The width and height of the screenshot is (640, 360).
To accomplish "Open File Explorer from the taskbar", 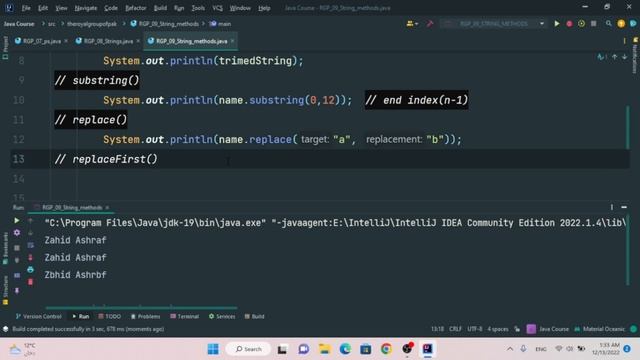I will pos(324,349).
